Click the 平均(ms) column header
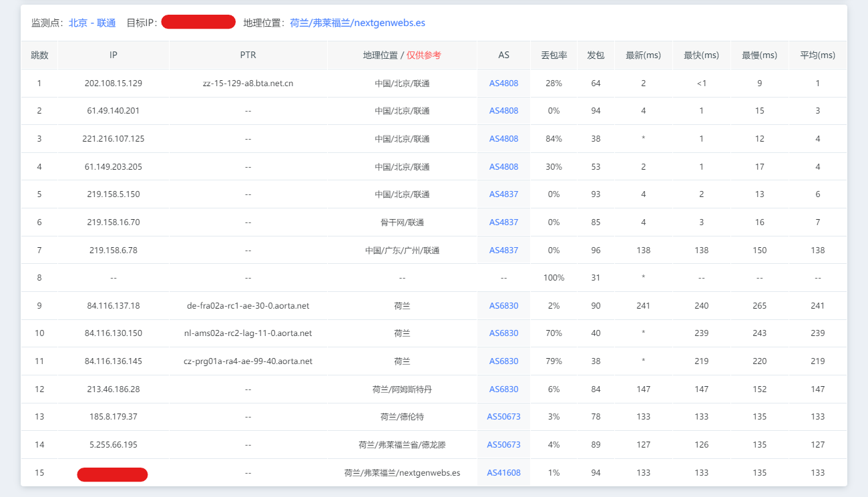The width and height of the screenshot is (868, 497). 817,55
